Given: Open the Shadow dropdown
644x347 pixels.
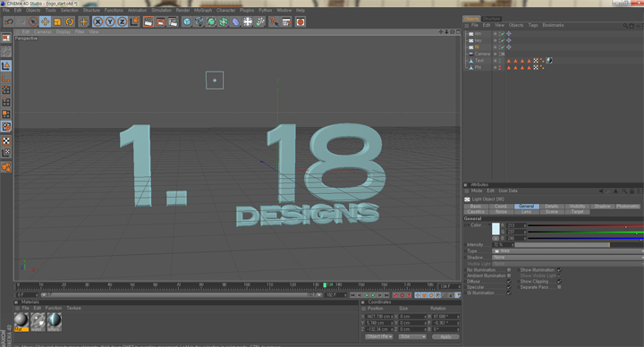Looking at the screenshot, I should coord(568,257).
